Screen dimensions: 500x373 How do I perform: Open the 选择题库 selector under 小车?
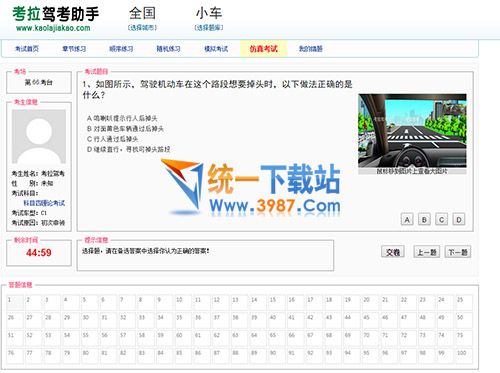coord(209,28)
